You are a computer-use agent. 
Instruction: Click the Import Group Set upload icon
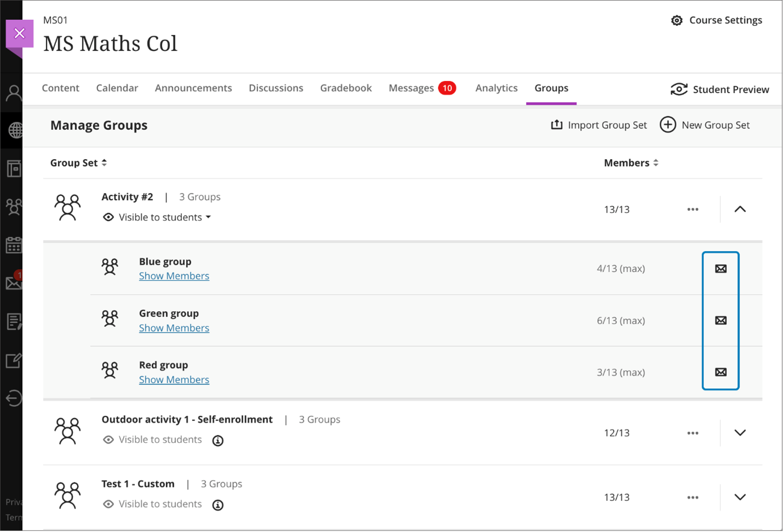coord(557,125)
